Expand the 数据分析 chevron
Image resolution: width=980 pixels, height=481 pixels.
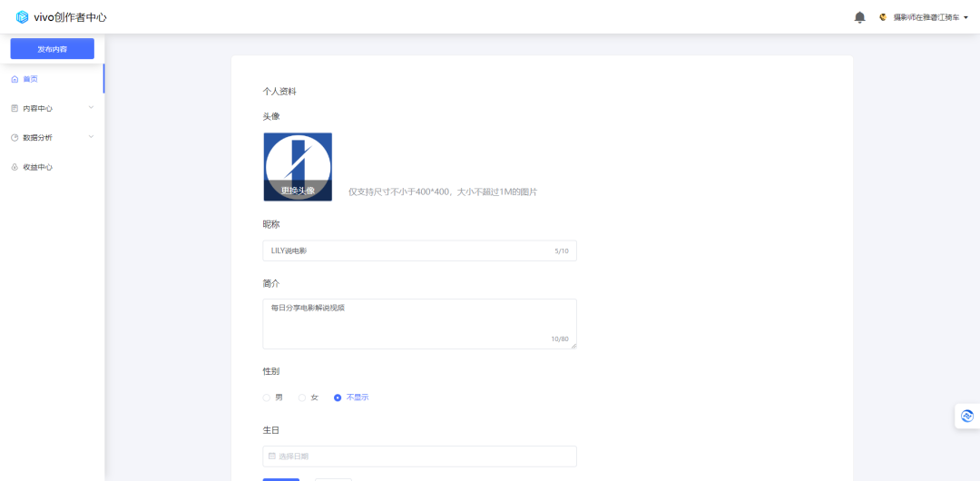[x=92, y=137]
